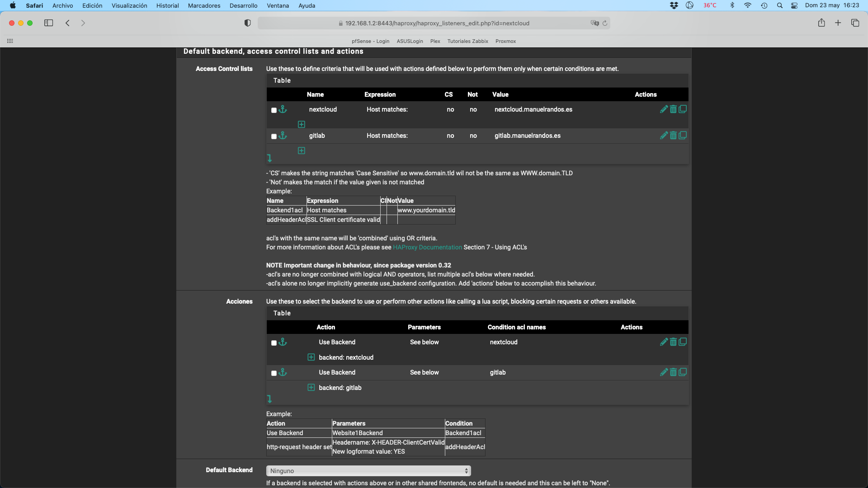Screen dimensions: 868x488
Task: Open Control Center in menu bar
Action: pyautogui.click(x=794, y=5)
